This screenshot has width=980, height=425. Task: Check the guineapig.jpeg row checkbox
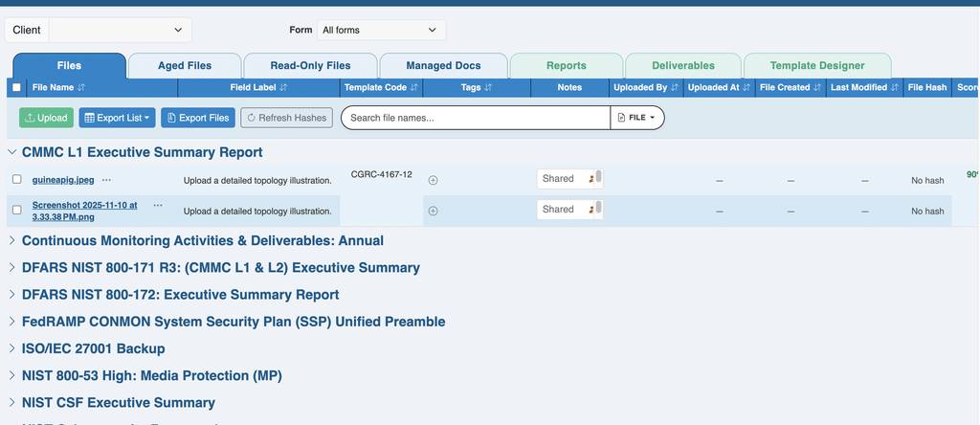coord(17,179)
